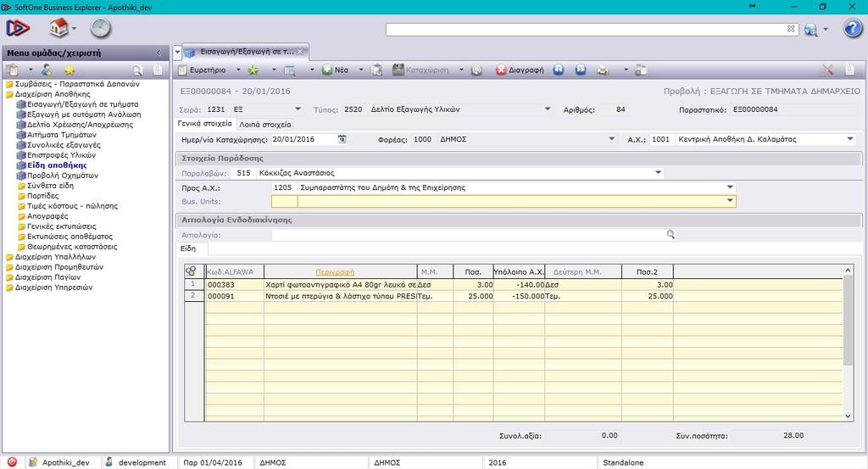Click the related documents icon after printer dropdown
The width and height of the screenshot is (868, 469).
(x=641, y=70)
